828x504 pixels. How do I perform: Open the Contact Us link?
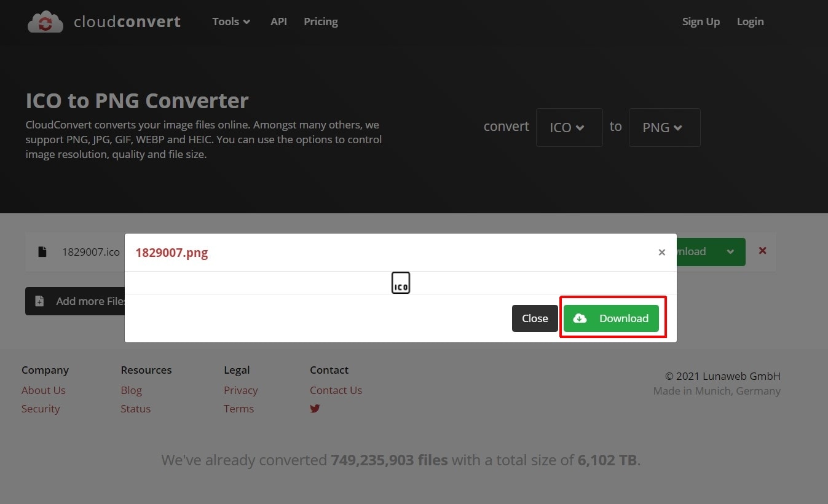(x=336, y=390)
